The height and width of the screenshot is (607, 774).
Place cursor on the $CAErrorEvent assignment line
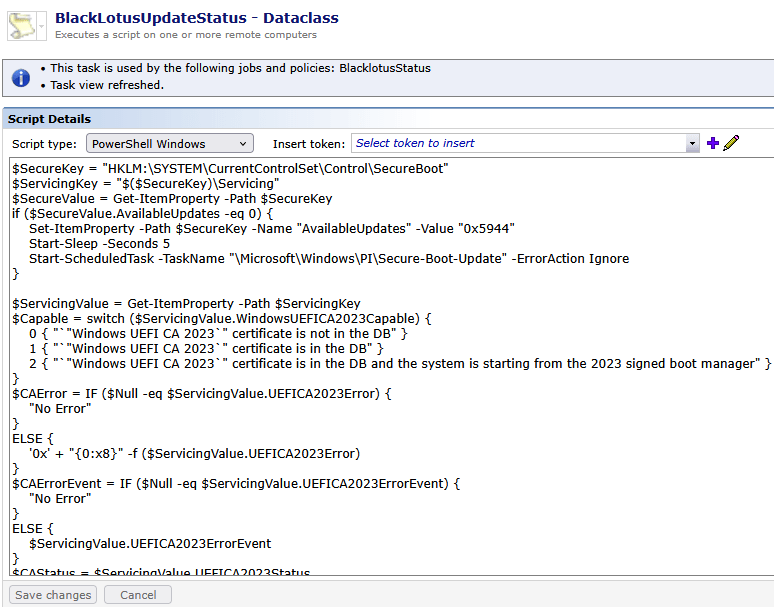coord(236,483)
